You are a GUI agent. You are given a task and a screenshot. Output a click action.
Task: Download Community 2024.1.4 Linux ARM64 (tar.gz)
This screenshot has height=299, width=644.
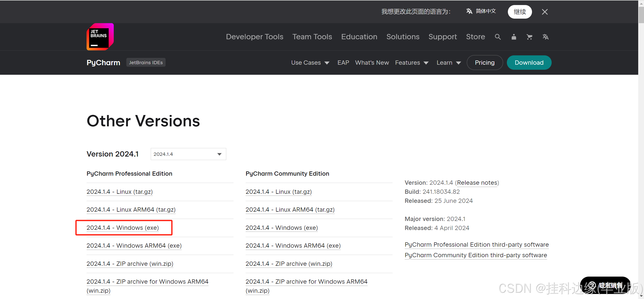coord(290,210)
